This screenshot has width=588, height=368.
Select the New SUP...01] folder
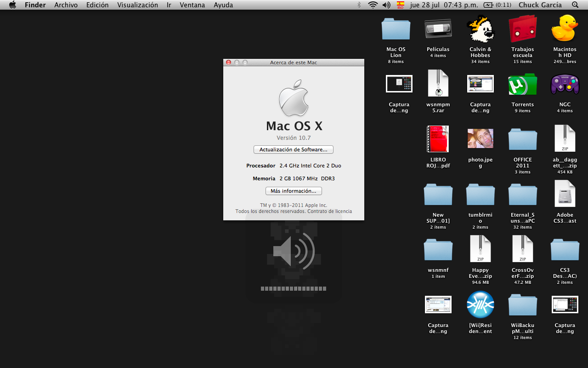pyautogui.click(x=438, y=195)
